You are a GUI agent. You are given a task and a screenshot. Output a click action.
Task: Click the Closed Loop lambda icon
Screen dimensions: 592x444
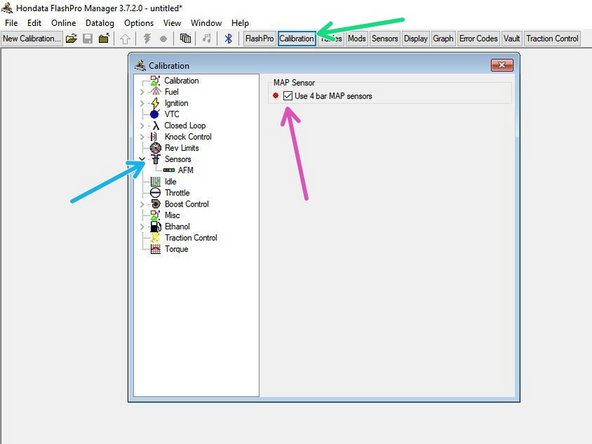coord(156,126)
